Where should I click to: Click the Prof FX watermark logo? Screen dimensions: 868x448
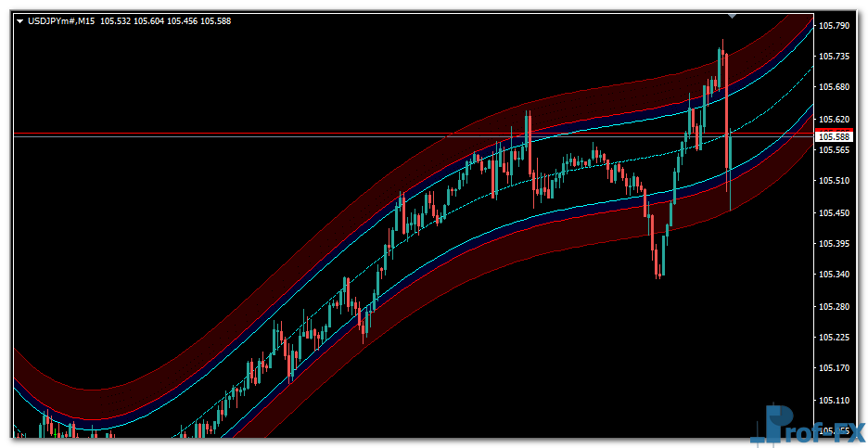[813, 429]
